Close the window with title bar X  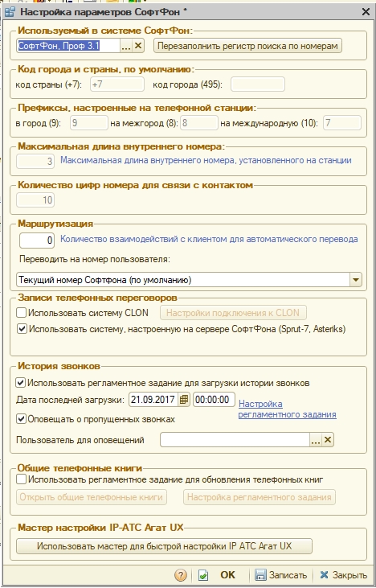pos(366,11)
